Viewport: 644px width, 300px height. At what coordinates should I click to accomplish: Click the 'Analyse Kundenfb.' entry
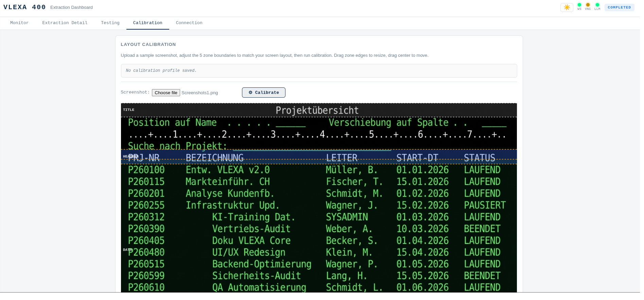230,193
